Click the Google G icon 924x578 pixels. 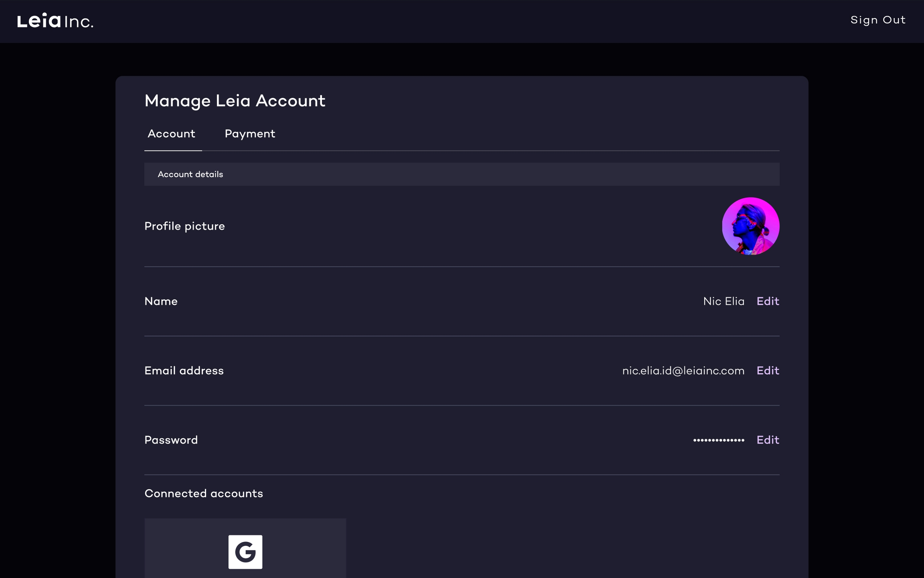(245, 552)
